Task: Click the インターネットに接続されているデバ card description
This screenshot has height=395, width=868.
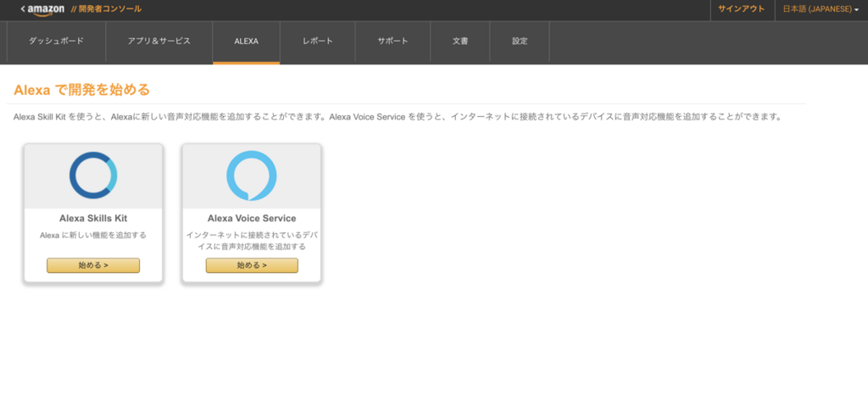Action: (252, 241)
